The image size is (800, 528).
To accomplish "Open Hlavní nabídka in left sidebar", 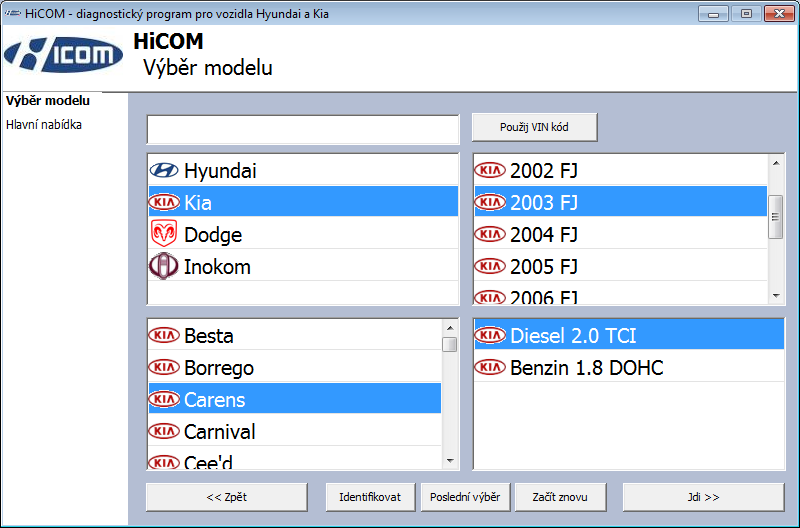I will pyautogui.click(x=44, y=124).
